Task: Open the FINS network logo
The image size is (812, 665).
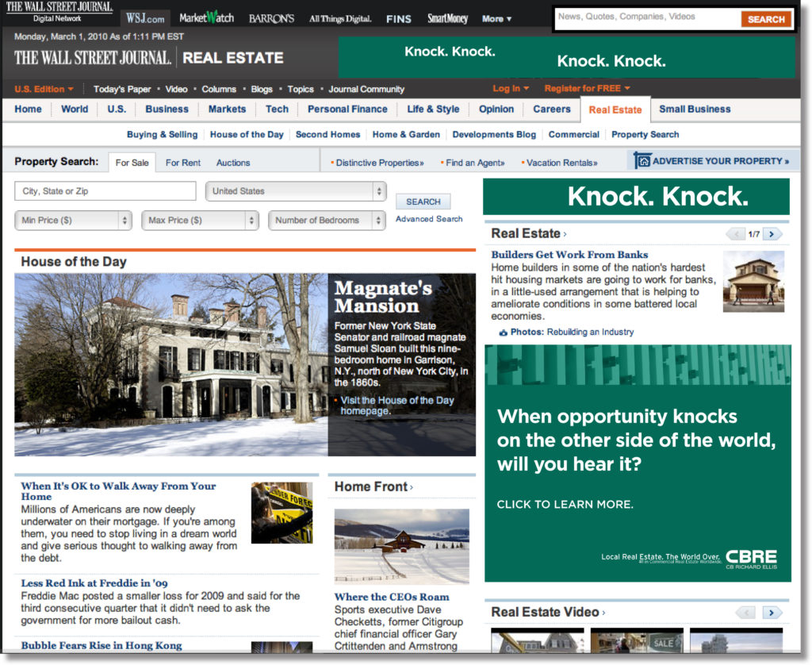Action: [399, 19]
